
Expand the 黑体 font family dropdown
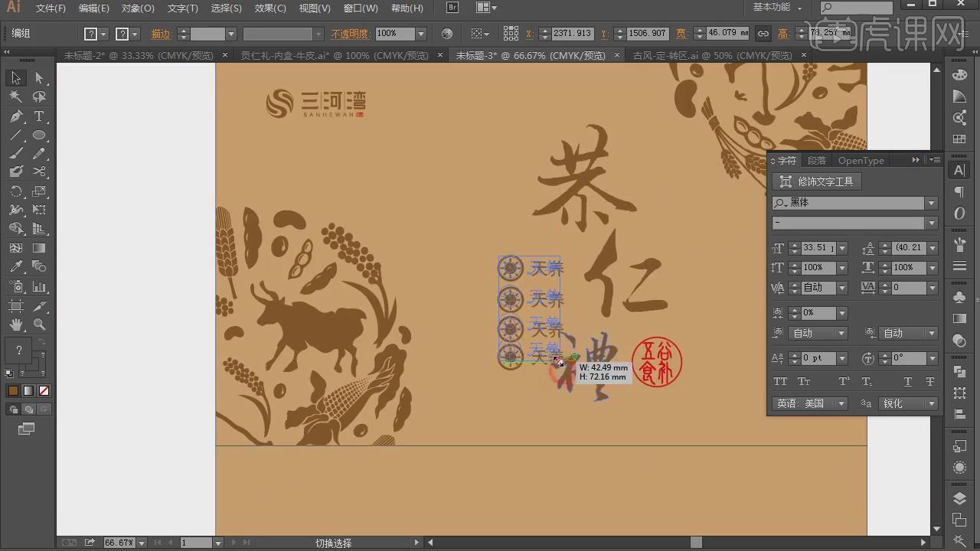(931, 203)
